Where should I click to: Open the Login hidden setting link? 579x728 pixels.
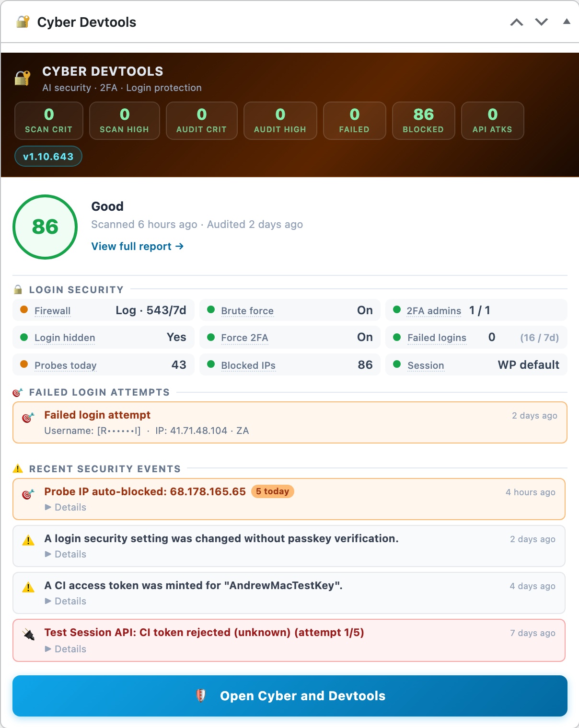point(65,338)
